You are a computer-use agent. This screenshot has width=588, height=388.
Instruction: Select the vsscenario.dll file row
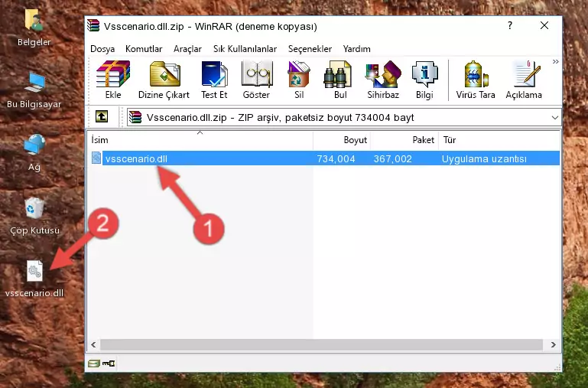tap(324, 158)
